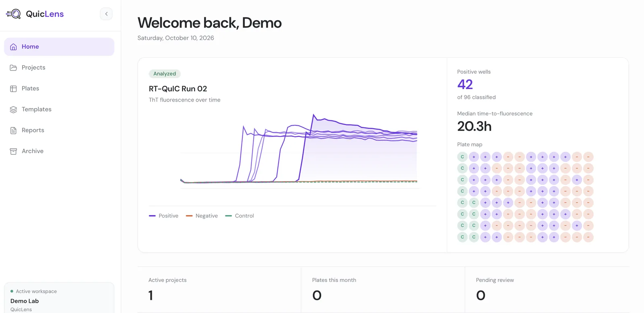Click the median time value 20.3h
This screenshot has height=313, width=644.
474,126
